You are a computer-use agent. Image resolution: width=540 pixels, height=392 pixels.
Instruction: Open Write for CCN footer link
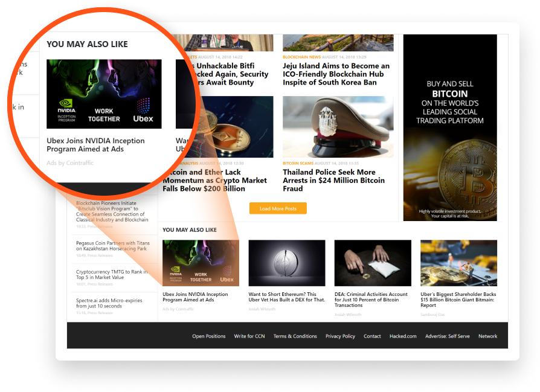[249, 336]
